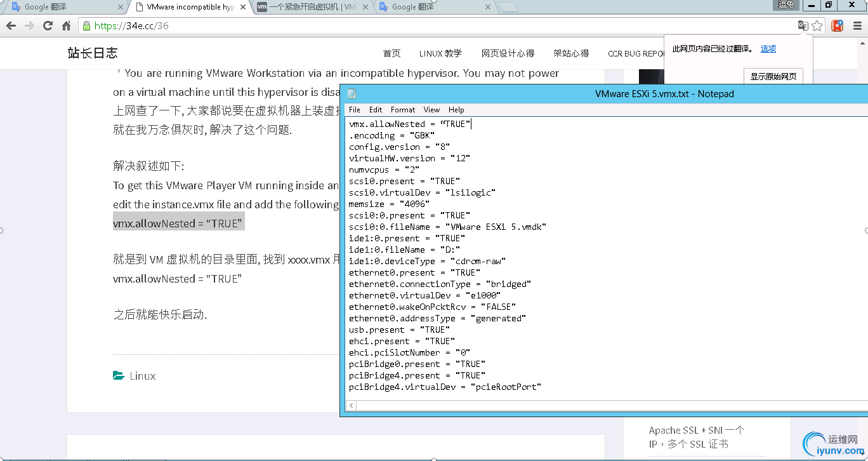Close the VMware incompatible hypervisor tab
Viewport: 868px width, 461px height.
click(244, 7)
